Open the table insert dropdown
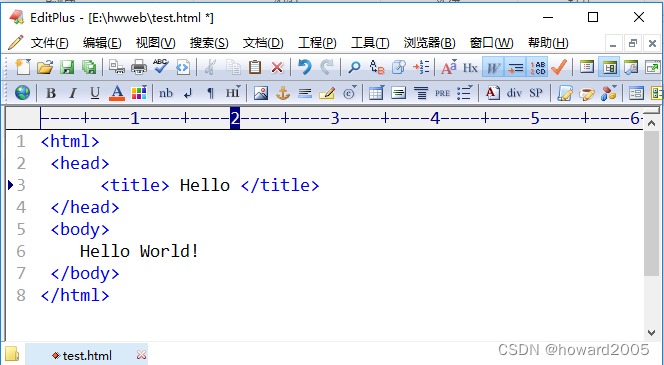Viewport: 664px width, 365px height. pos(376,93)
